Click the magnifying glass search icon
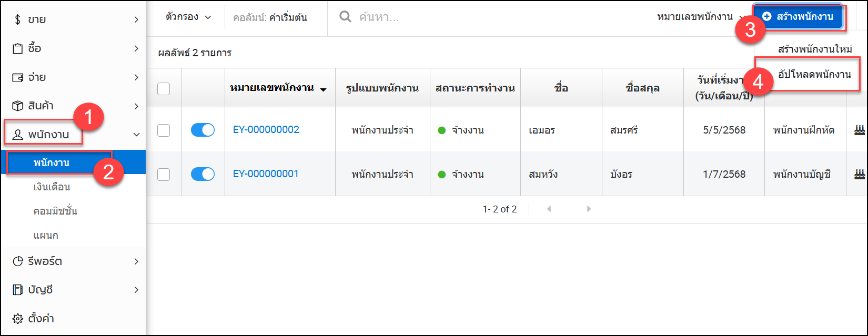The image size is (868, 336). 345,17
